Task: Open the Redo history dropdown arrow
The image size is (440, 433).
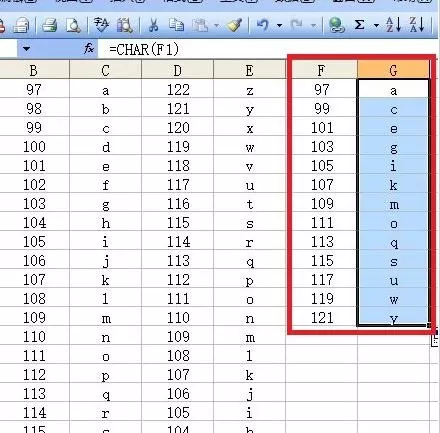Action: 313,25
